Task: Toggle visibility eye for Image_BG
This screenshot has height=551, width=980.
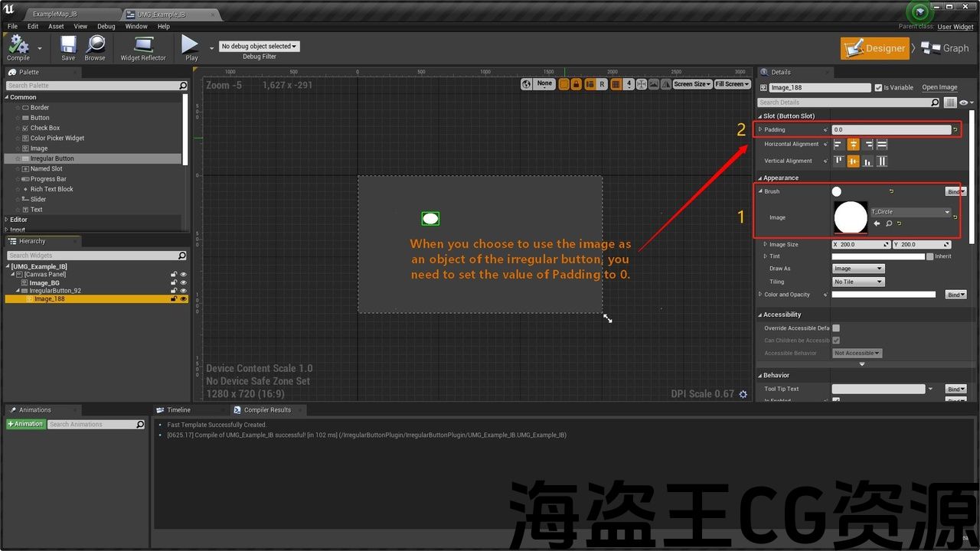Action: [x=183, y=282]
